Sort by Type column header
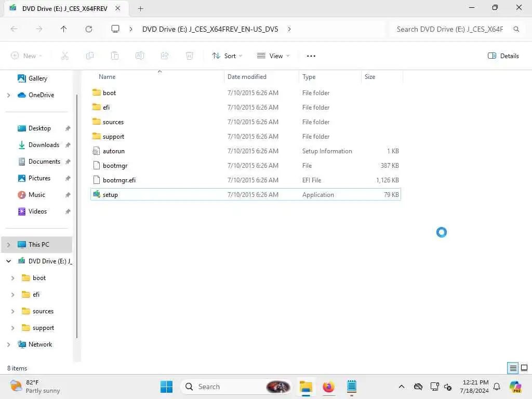This screenshot has height=399, width=532. click(x=309, y=77)
